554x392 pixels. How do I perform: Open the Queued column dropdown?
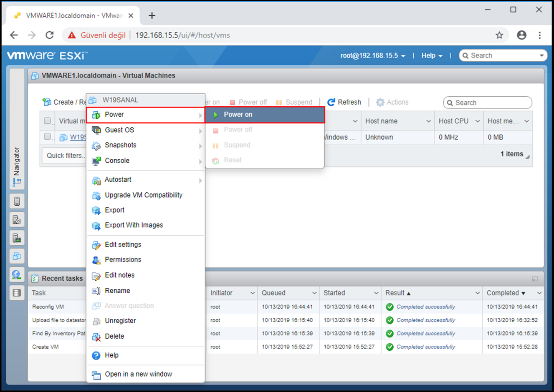click(x=314, y=293)
